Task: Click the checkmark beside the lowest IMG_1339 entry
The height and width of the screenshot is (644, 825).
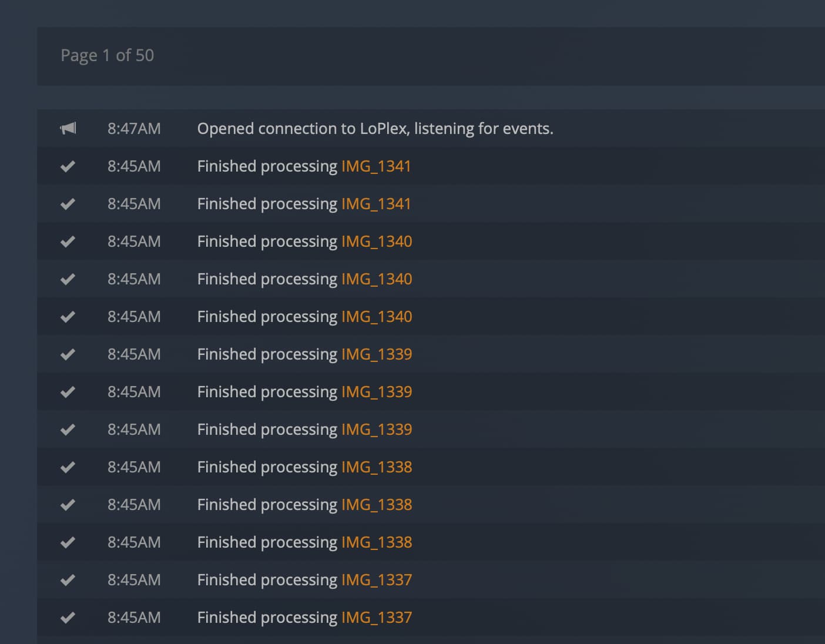Action: click(68, 430)
